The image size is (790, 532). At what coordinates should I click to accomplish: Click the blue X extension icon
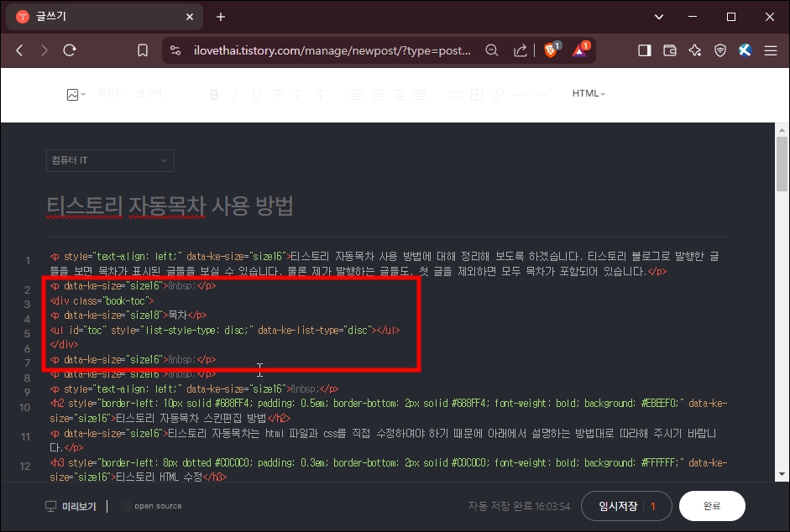coord(746,50)
